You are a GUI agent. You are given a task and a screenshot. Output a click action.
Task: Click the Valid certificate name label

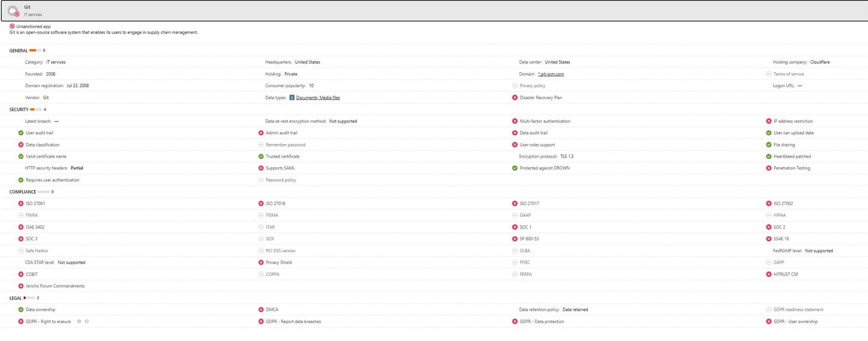pos(46,157)
